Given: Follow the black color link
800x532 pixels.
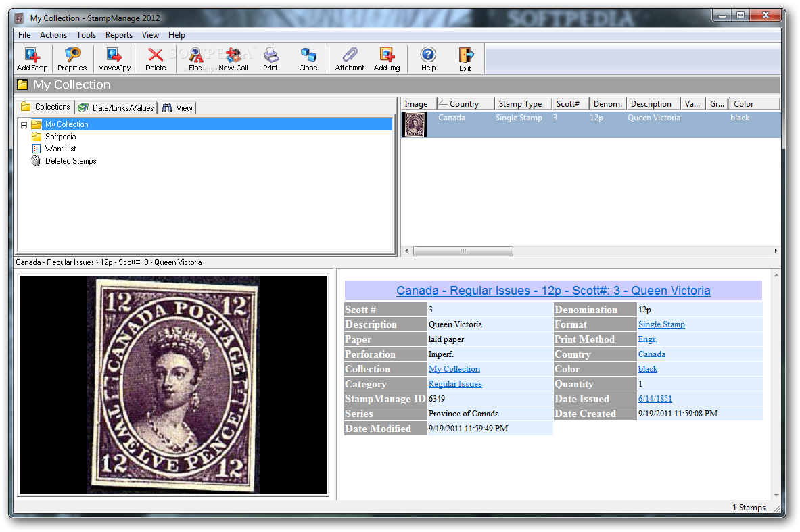Looking at the screenshot, I should click(x=647, y=369).
